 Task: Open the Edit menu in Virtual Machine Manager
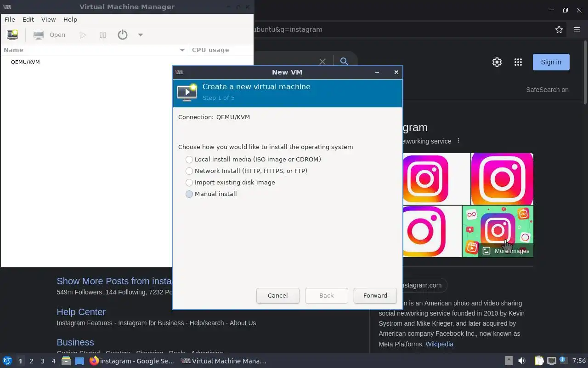(28, 19)
